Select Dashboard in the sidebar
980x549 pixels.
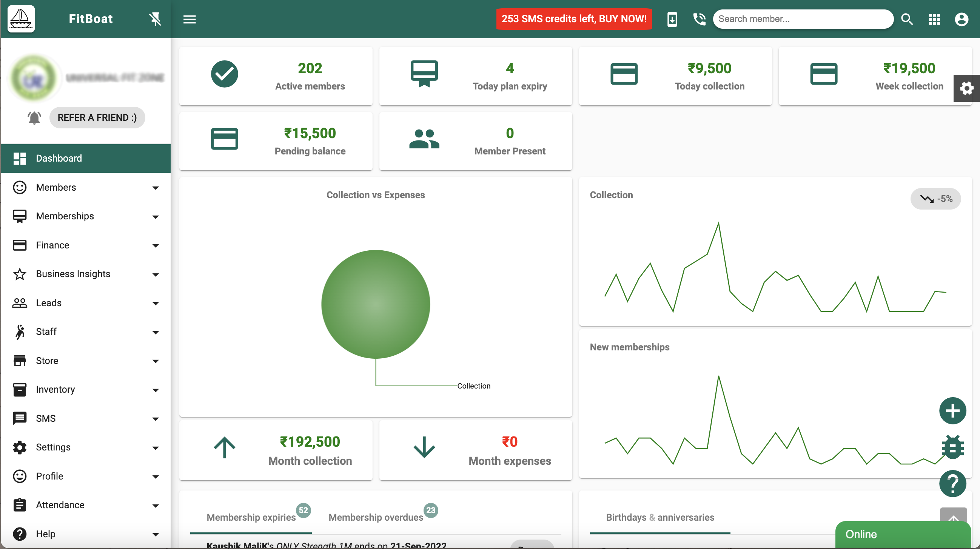coord(59,158)
